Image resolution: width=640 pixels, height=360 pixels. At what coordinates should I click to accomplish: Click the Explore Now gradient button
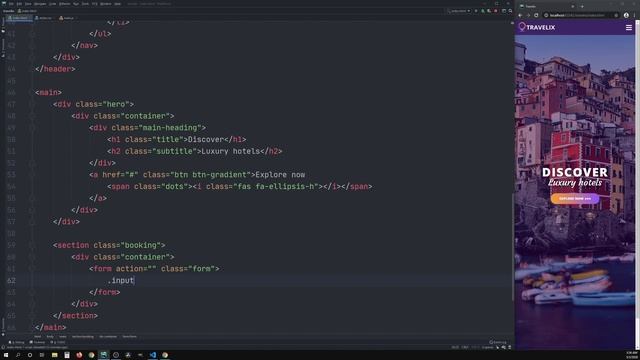point(575,199)
